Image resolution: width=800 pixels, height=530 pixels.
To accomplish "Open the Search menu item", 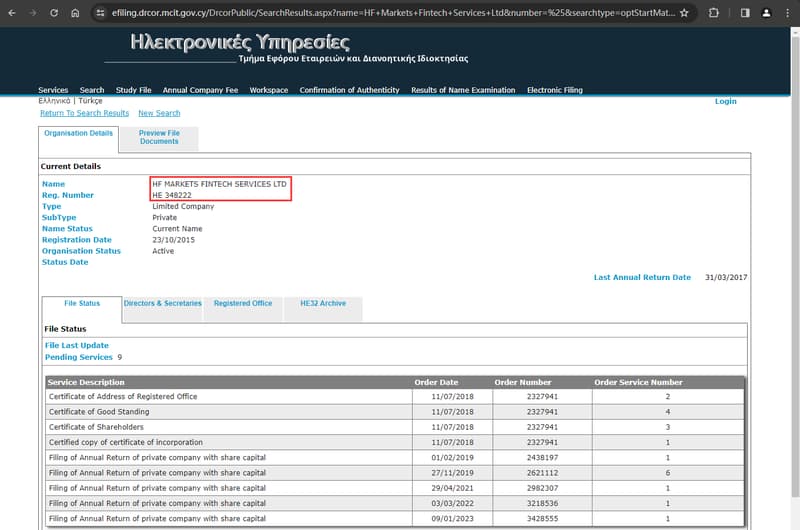I will [92, 90].
